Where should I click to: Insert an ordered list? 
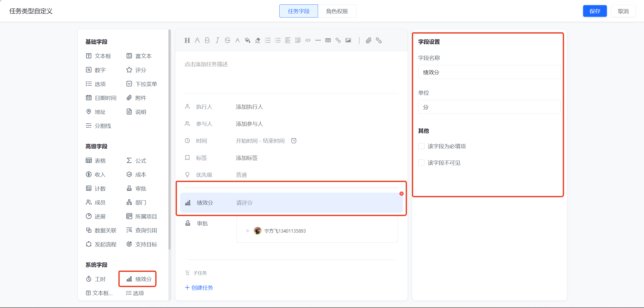(267, 40)
